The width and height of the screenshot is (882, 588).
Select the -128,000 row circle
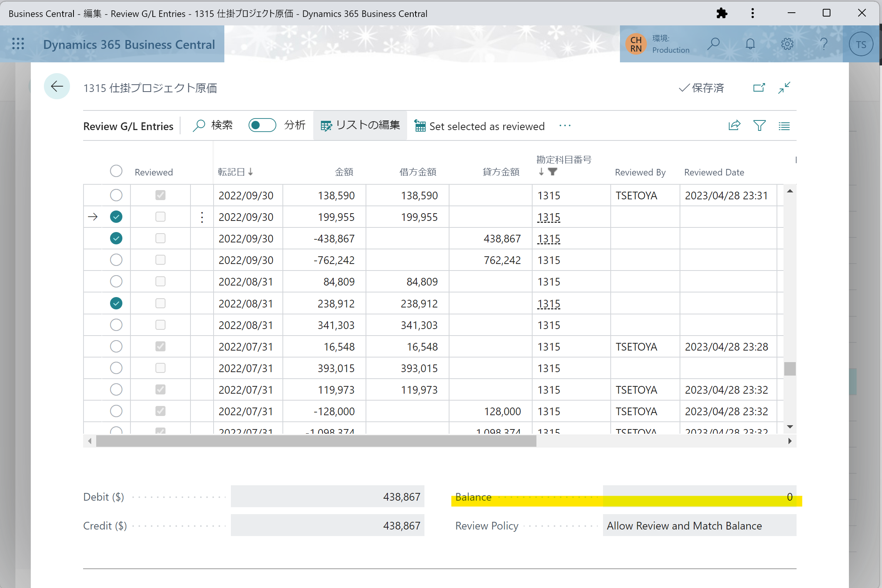pyautogui.click(x=116, y=411)
